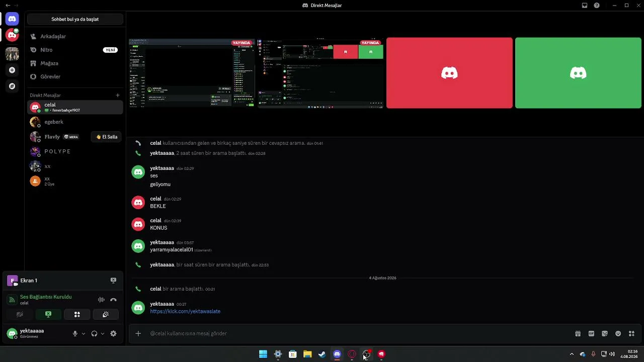Create a new DM with the plus icon

[x=118, y=95]
